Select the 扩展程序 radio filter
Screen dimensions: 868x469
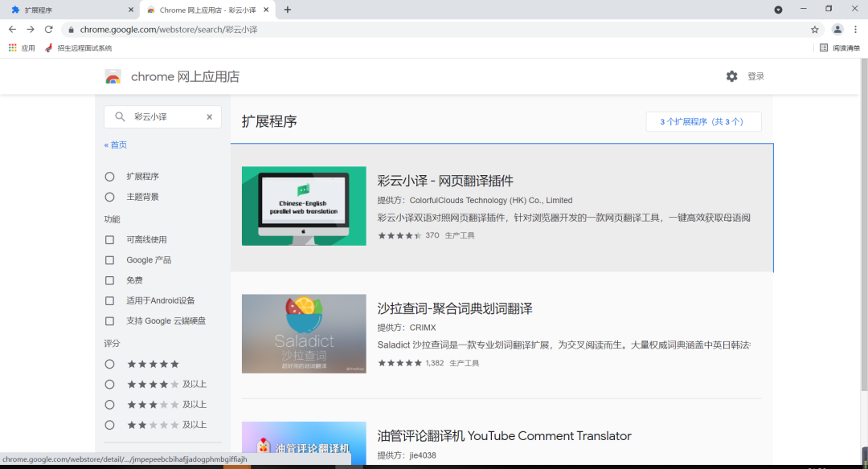(109, 177)
